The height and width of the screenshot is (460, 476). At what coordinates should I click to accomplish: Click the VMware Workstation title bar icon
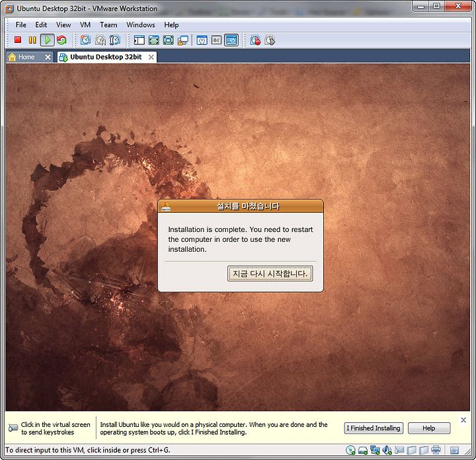click(10, 9)
